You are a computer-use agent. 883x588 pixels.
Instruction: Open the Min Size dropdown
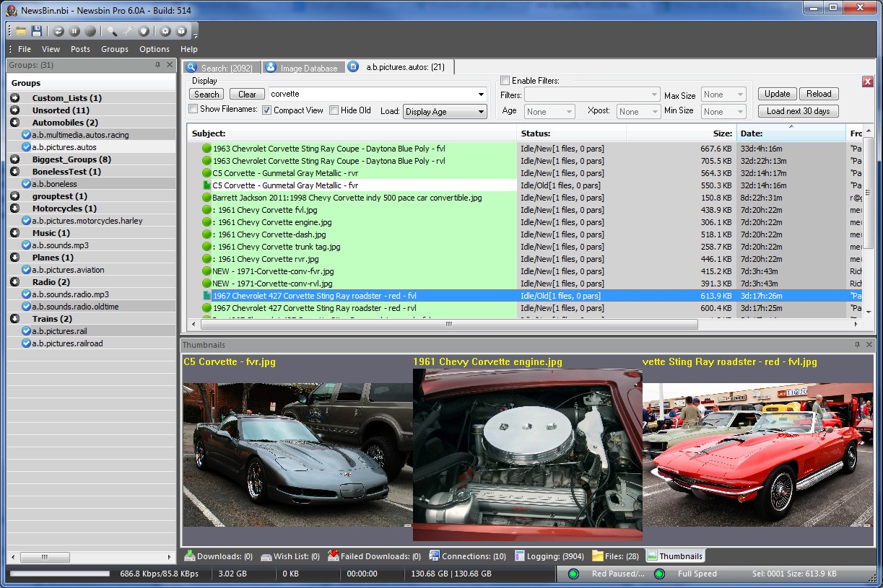click(x=741, y=112)
